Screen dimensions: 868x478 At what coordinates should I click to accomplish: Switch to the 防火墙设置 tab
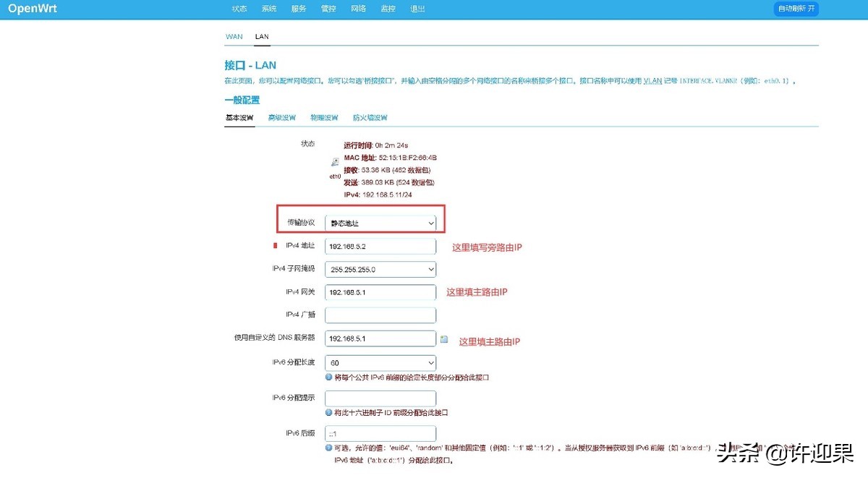(x=370, y=116)
